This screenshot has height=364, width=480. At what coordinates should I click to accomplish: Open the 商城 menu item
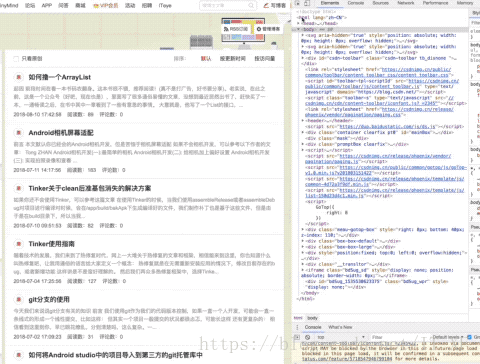coord(80,5)
